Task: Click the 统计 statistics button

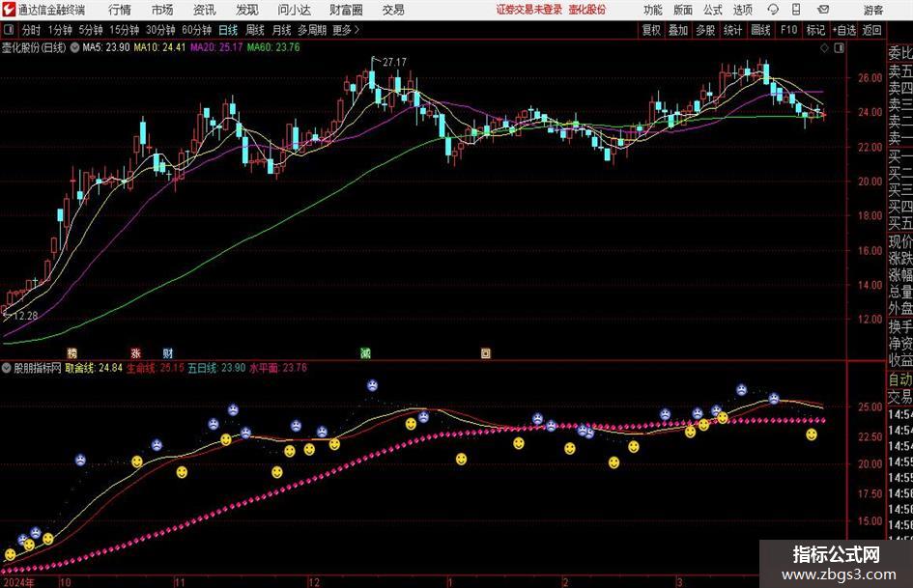Action: (x=732, y=30)
